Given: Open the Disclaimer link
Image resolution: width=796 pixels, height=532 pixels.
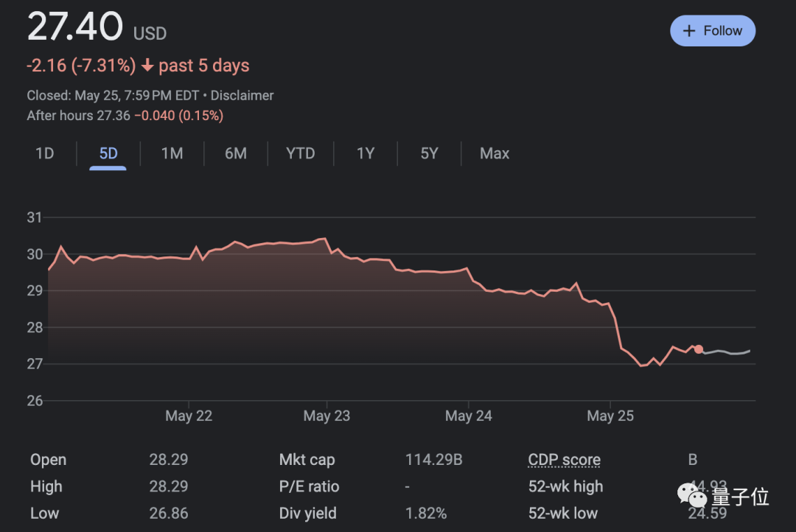Looking at the screenshot, I should (x=242, y=96).
